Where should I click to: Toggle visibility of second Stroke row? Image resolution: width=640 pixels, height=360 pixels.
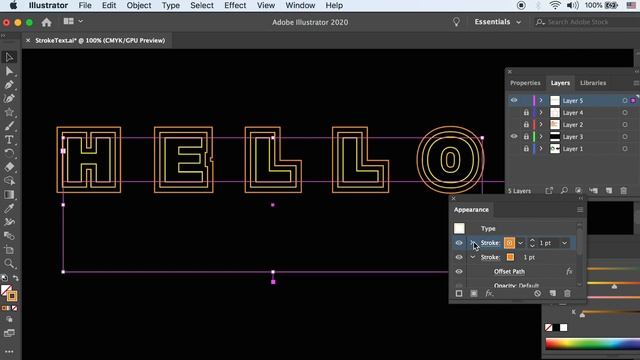(x=459, y=257)
